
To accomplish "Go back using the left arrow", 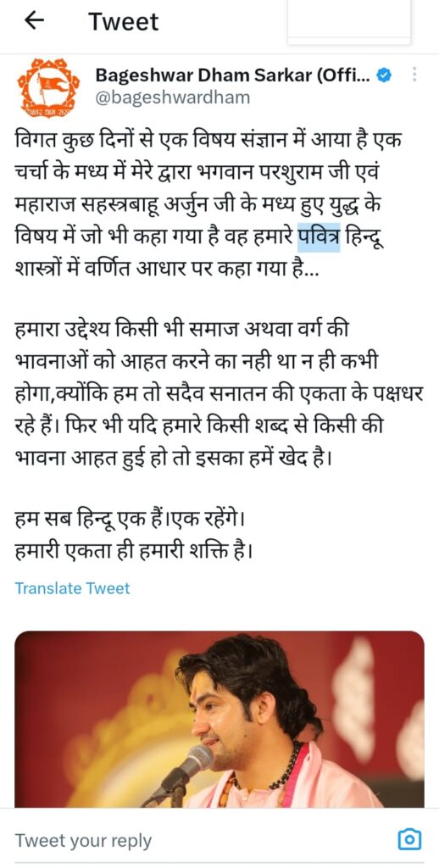I will [x=34, y=21].
